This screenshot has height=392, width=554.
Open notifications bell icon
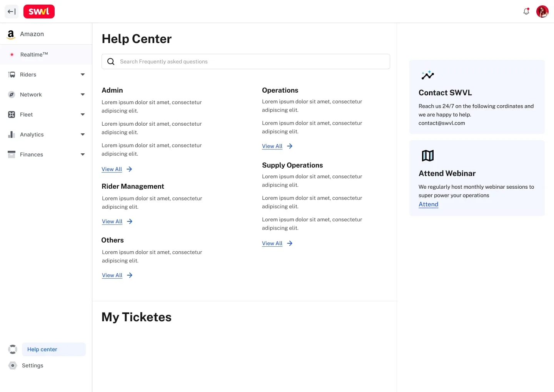point(526,12)
